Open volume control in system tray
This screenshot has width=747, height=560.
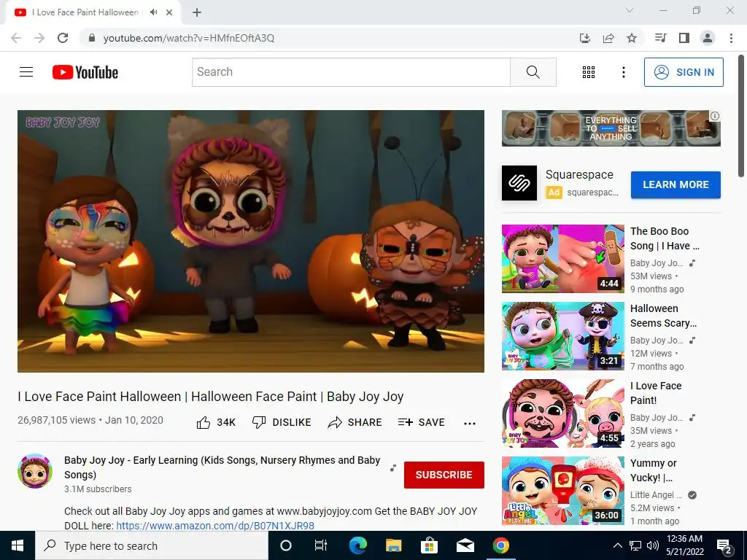click(653, 545)
